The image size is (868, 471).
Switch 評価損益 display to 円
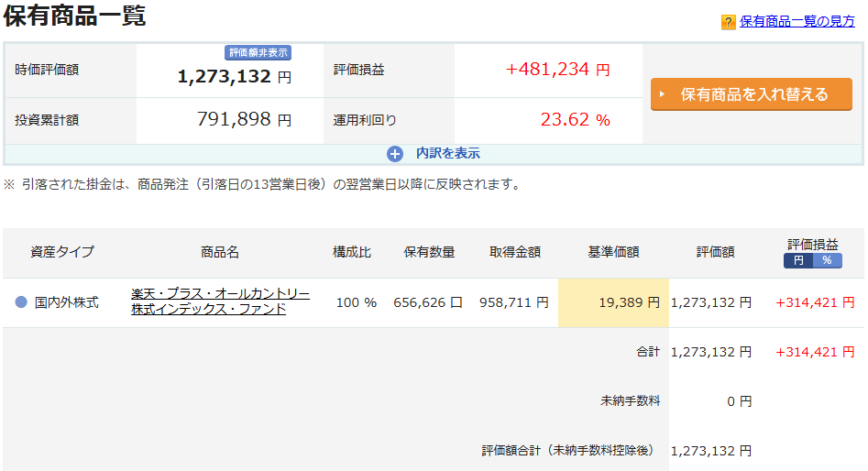point(798,260)
